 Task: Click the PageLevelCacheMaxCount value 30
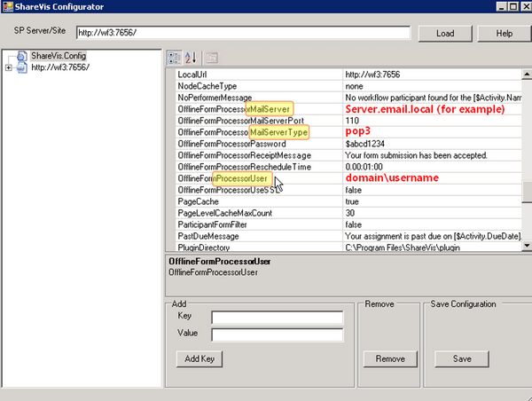point(350,213)
